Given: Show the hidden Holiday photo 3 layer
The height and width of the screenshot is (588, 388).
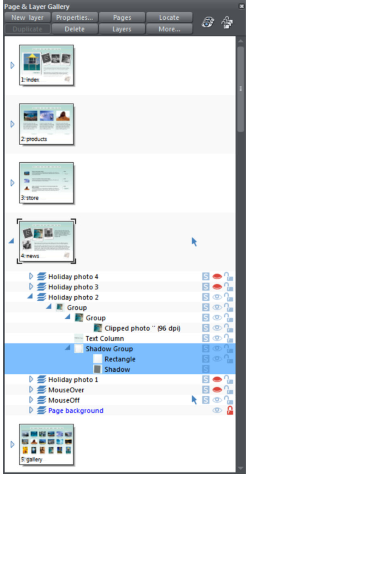Looking at the screenshot, I should click(217, 287).
